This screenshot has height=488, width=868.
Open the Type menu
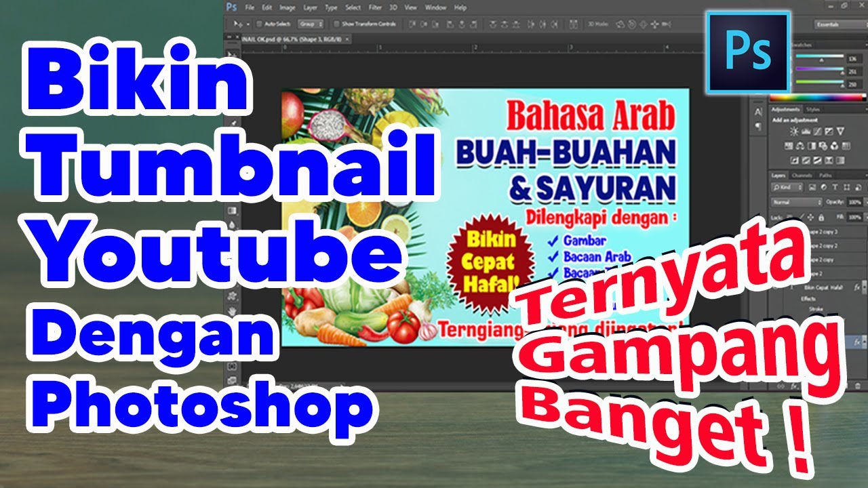[x=332, y=8]
